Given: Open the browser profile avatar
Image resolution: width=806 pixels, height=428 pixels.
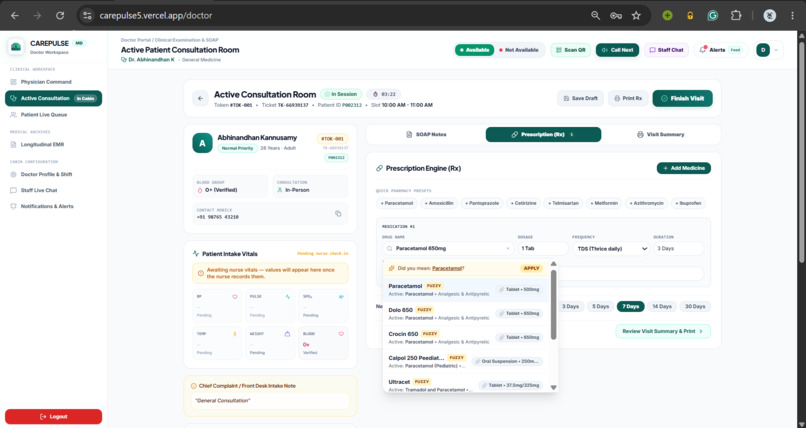Looking at the screenshot, I should click(770, 15).
